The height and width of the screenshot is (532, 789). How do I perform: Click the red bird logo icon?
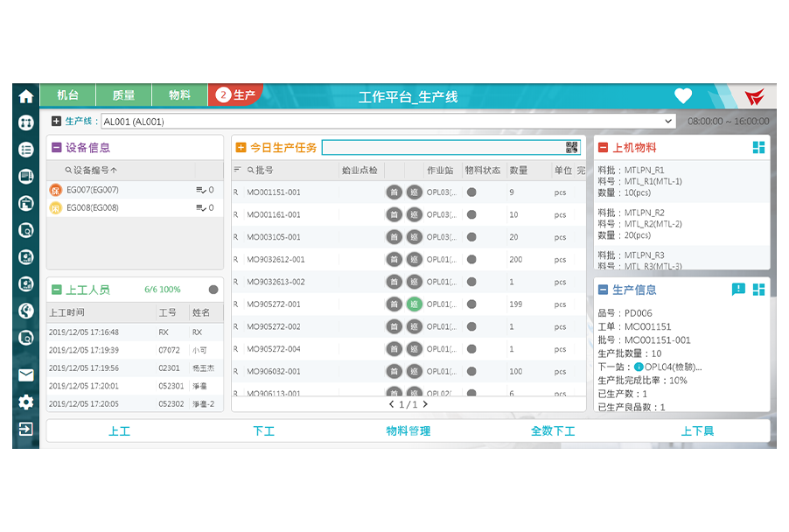(x=754, y=96)
